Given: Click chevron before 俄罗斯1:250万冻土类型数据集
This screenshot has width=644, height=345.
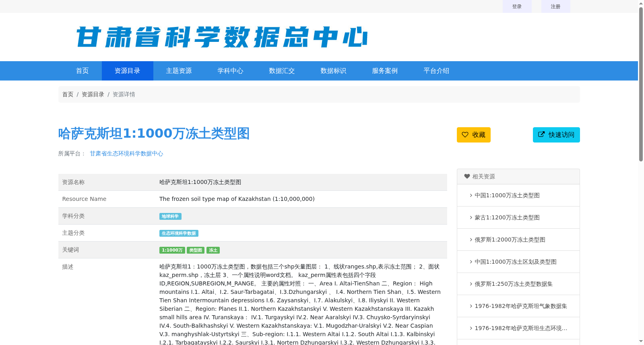Looking at the screenshot, I should point(471,284).
